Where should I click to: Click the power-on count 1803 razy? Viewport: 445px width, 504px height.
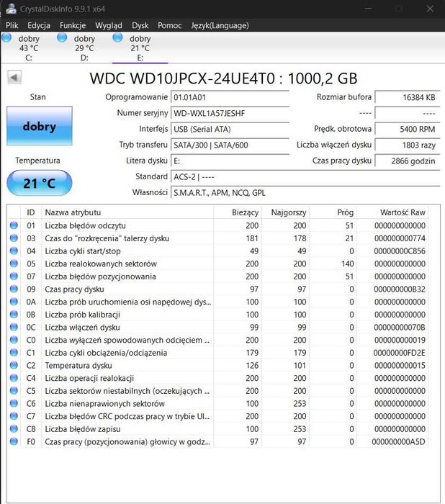coord(408,145)
